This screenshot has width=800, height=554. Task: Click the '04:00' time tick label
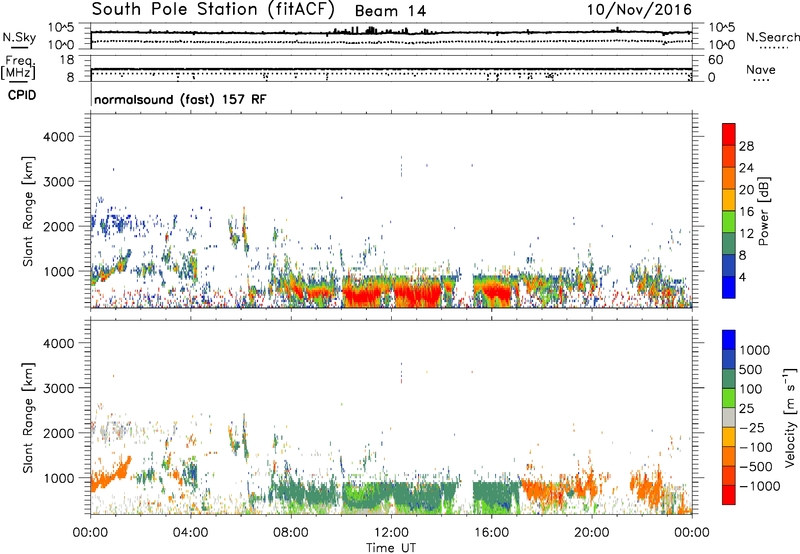(190, 533)
